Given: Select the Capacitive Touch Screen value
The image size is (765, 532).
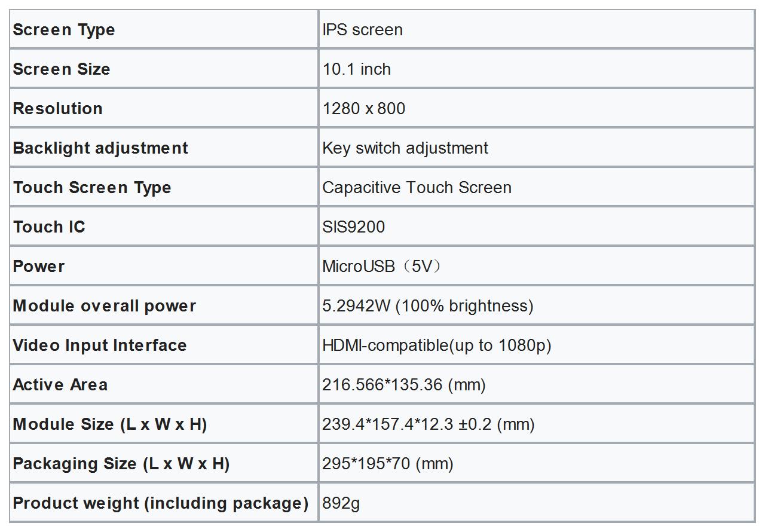Looking at the screenshot, I should pyautogui.click(x=417, y=188).
